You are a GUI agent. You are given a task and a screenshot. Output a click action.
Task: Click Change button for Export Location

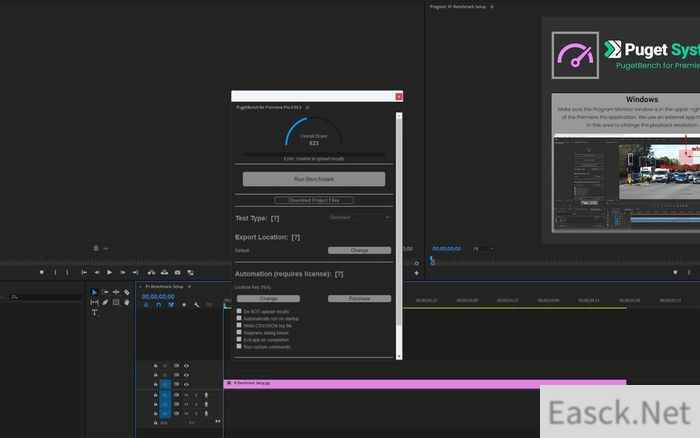point(359,250)
